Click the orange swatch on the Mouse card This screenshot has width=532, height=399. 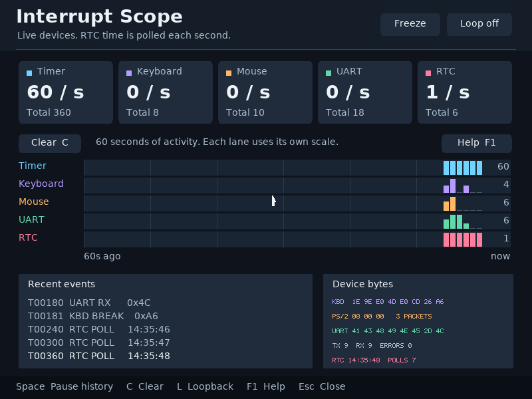229,73
